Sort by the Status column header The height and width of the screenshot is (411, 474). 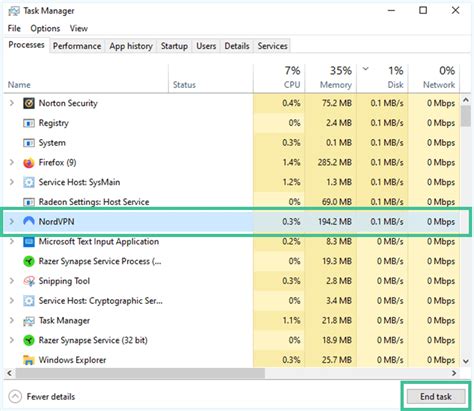point(211,78)
